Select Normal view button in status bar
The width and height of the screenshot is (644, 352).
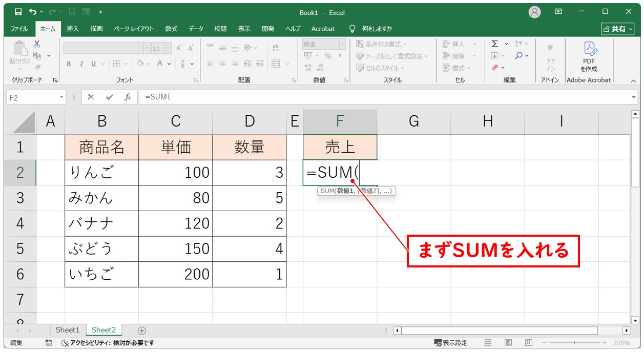point(488,343)
